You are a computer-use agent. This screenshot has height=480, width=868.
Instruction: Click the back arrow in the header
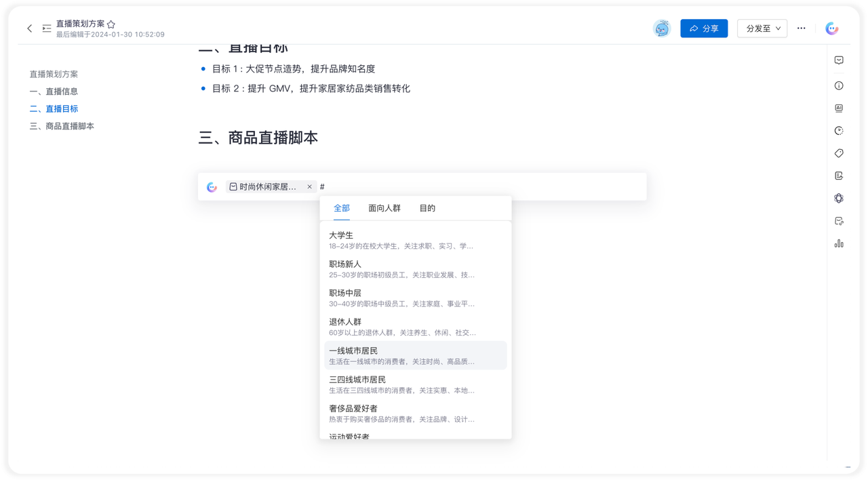[x=29, y=28]
